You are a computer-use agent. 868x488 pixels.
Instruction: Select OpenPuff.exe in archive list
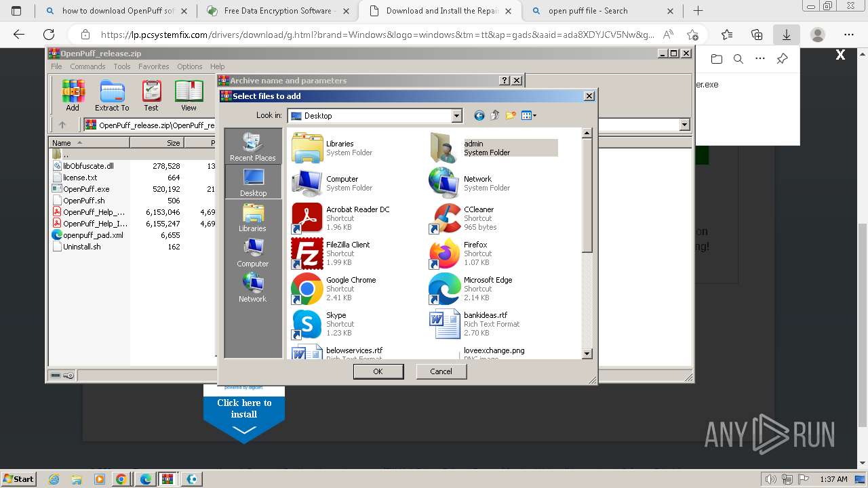86,189
